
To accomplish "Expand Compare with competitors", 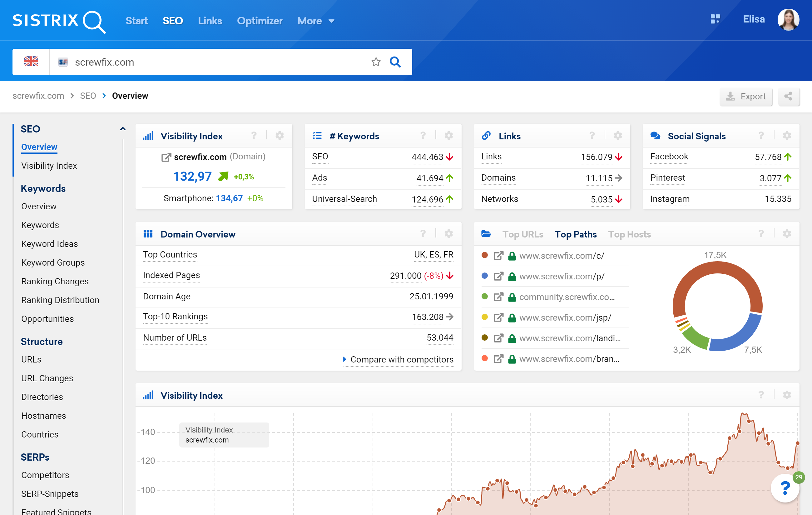I will (x=398, y=359).
